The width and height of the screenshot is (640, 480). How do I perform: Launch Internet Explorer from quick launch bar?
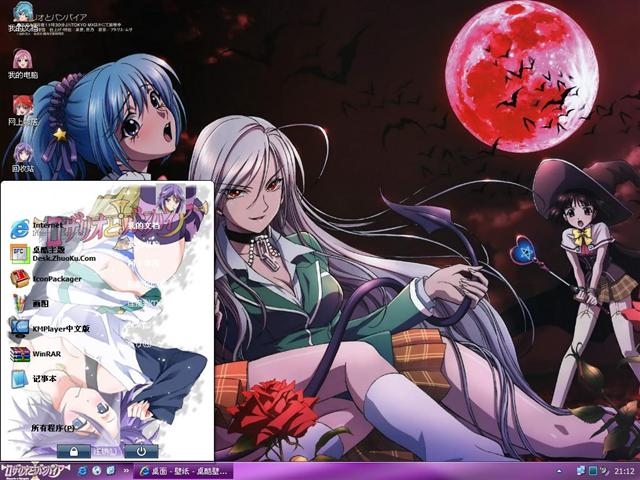[x=83, y=471]
